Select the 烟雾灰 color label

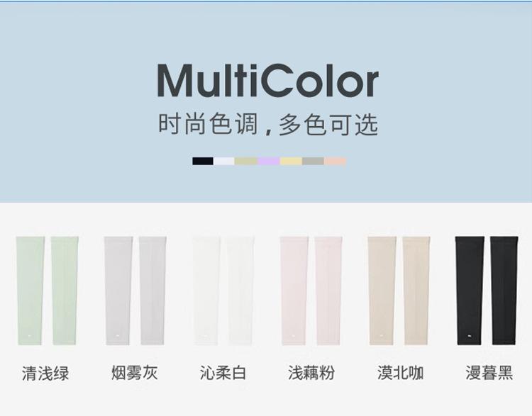pyautogui.click(x=135, y=373)
